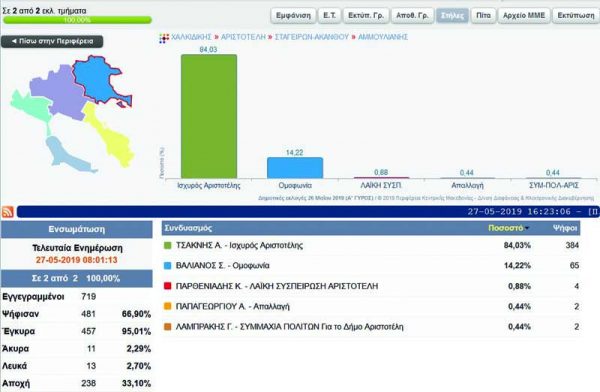600x392 pixels.
Task: Open ΧΑΛΚΙΔΙΚΗΣ breadcrumb link
Action: (x=191, y=37)
